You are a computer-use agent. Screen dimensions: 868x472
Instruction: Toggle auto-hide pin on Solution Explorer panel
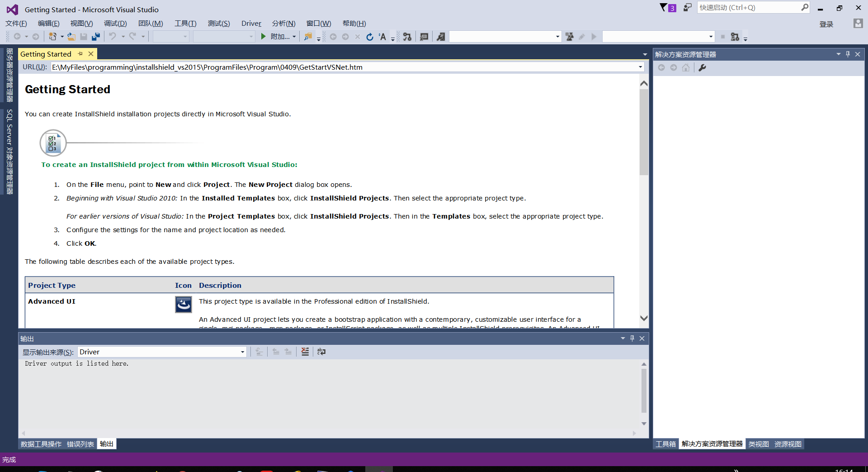848,54
